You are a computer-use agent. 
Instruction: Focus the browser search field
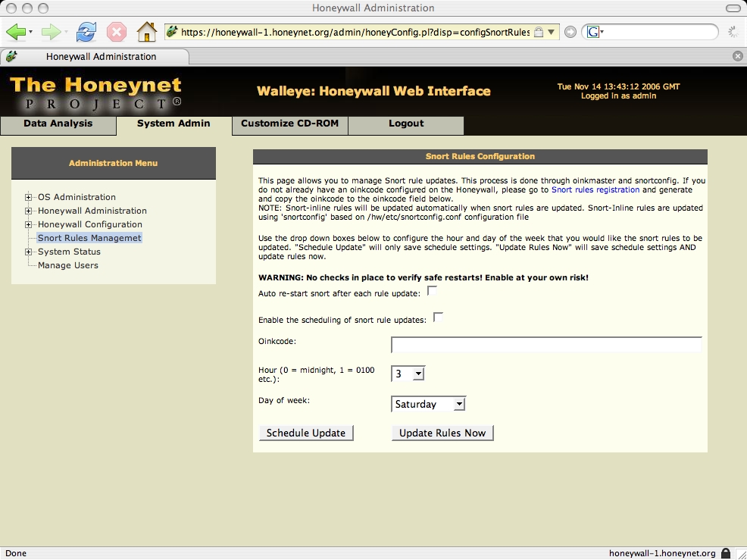(x=660, y=32)
